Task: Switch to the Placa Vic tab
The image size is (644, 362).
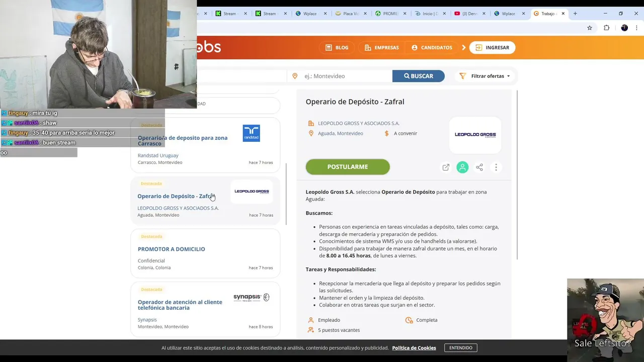Action: (x=351, y=14)
